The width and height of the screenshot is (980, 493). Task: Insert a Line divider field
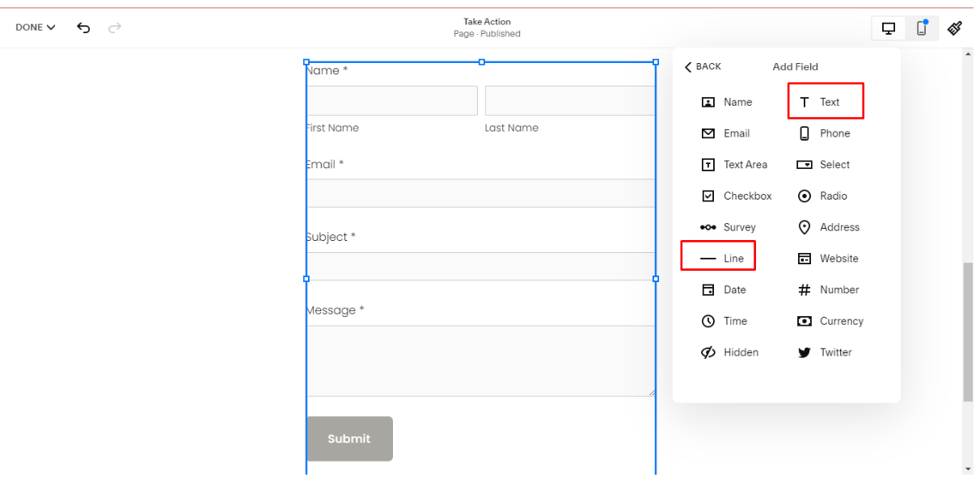[x=733, y=258]
